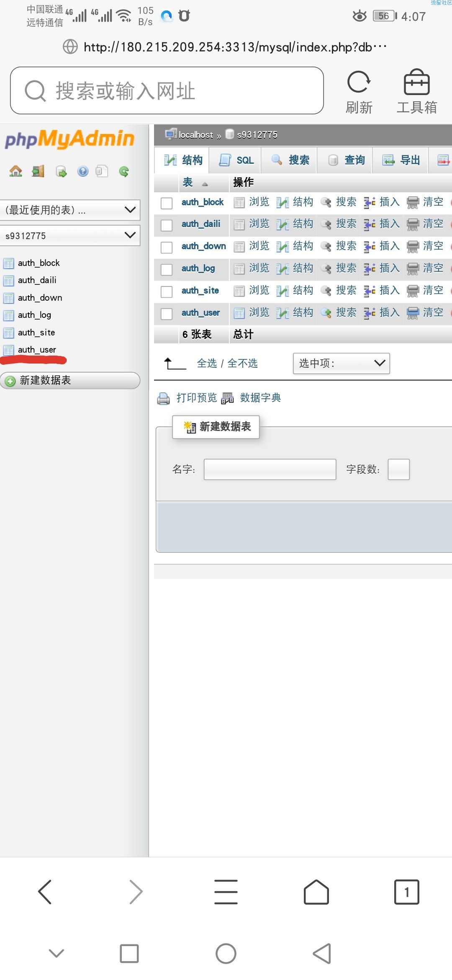
Task: Switch to the 结构 (Structure) tab
Action: [x=183, y=160]
